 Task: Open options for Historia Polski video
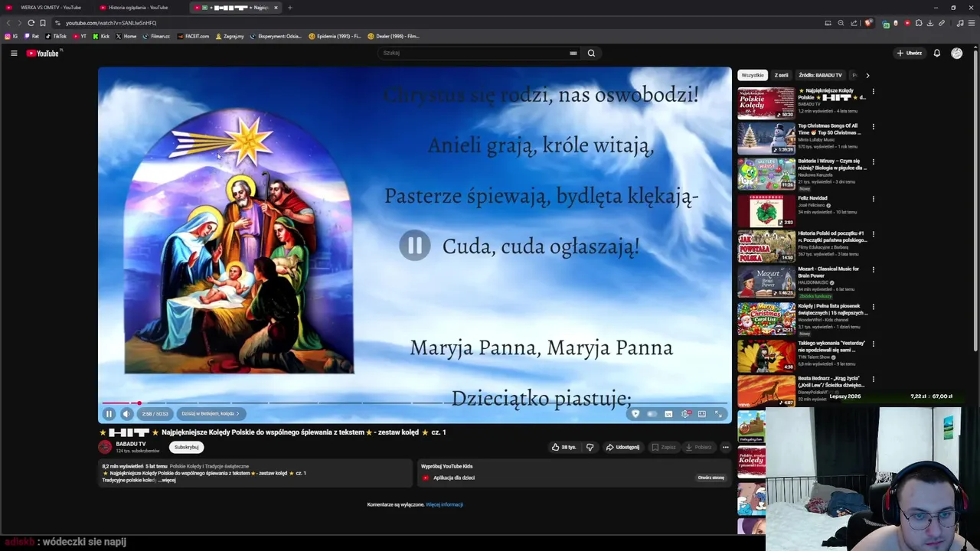point(873,234)
